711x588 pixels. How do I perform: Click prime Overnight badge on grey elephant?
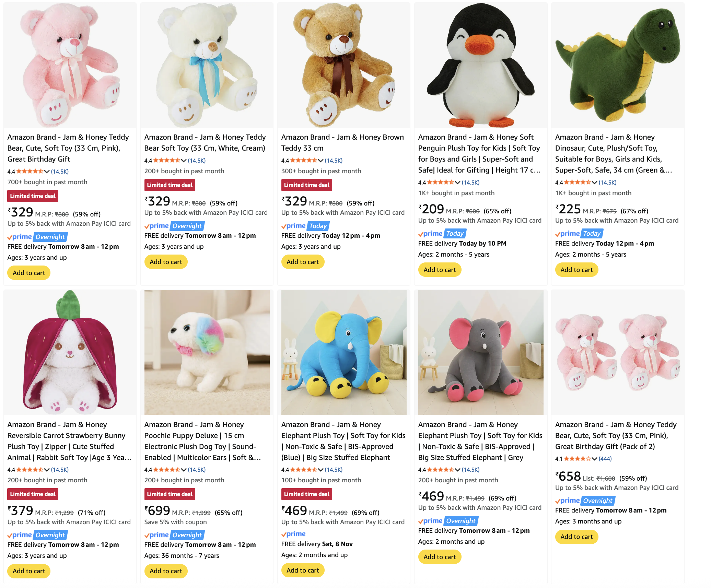[x=448, y=521]
